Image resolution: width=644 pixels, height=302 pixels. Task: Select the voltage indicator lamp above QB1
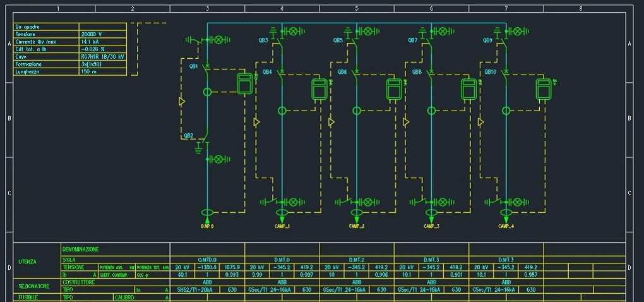[219, 40]
